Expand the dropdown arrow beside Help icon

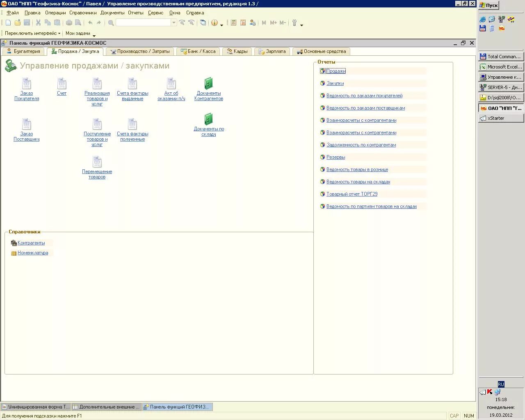click(x=222, y=25)
